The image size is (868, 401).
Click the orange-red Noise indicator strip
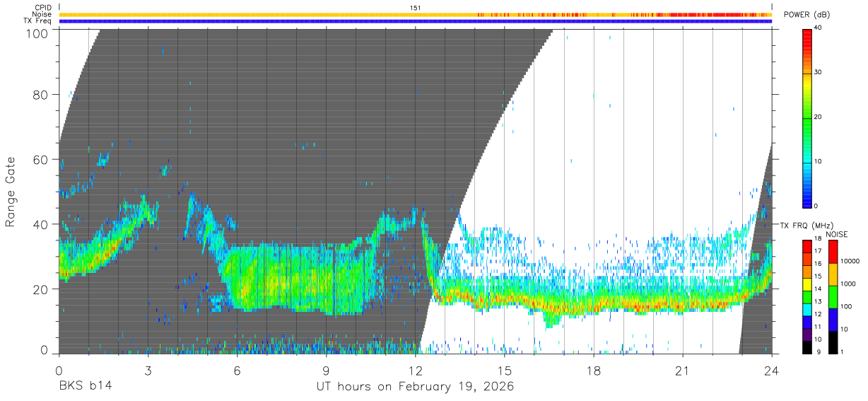point(415,14)
